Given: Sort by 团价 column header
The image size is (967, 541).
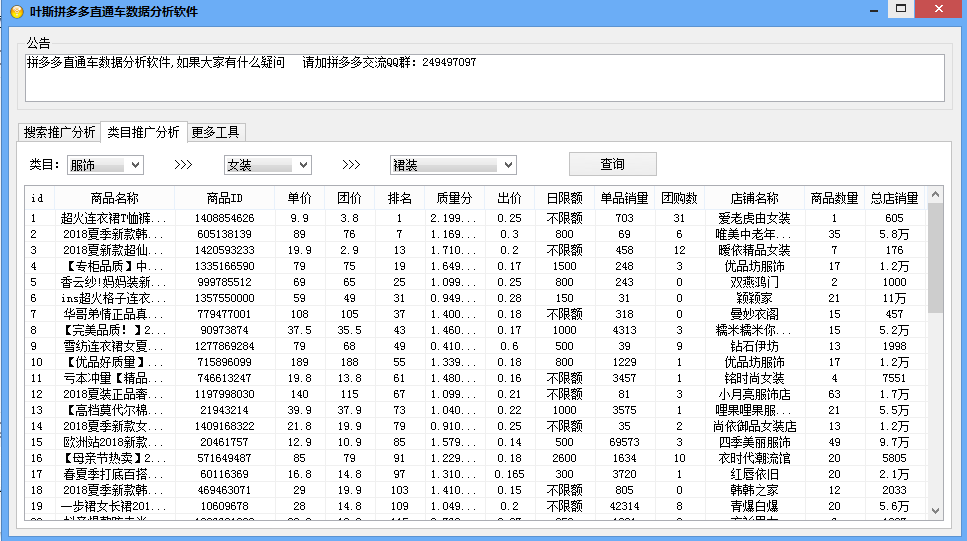Looking at the screenshot, I should coord(349,198).
